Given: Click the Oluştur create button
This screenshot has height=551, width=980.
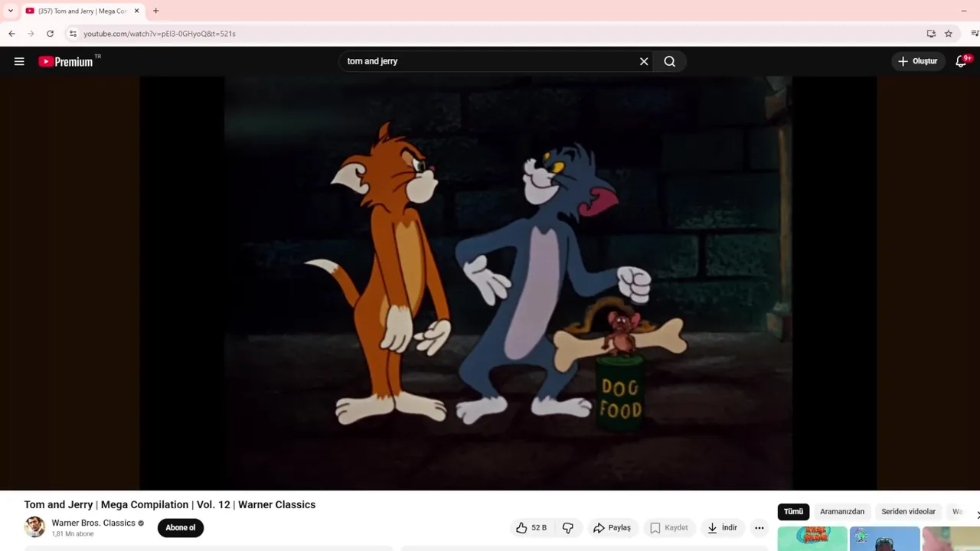Looking at the screenshot, I should tap(917, 61).
